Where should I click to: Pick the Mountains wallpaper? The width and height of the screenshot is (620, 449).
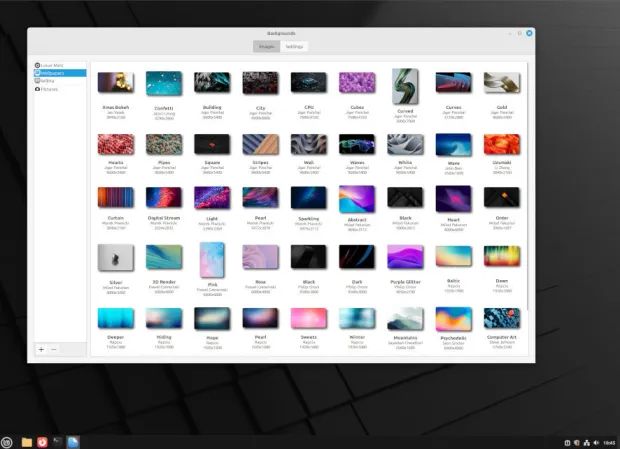405,319
